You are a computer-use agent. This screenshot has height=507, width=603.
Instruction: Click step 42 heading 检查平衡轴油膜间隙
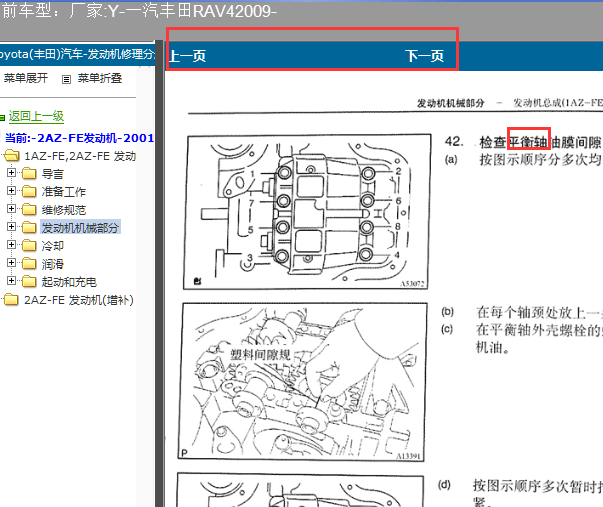pos(540,142)
